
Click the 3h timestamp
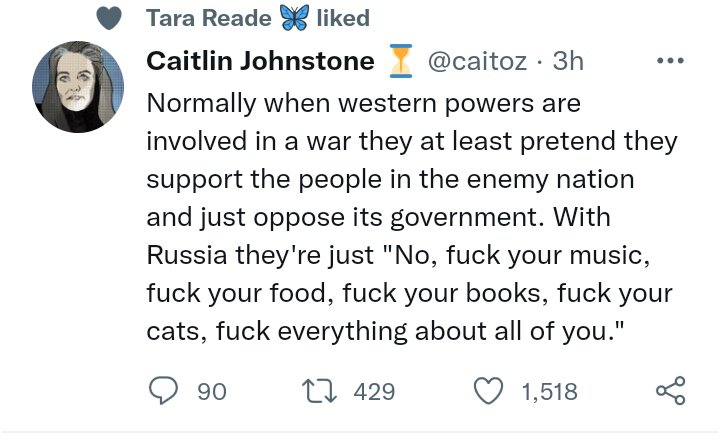click(x=567, y=61)
